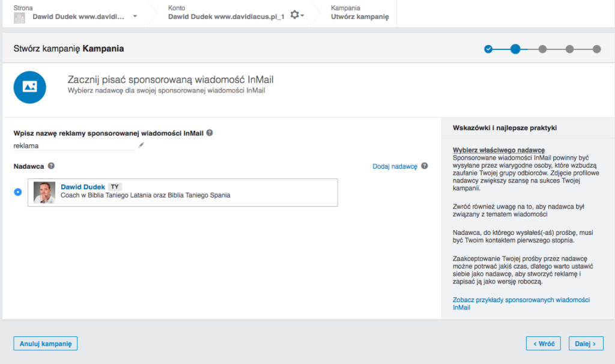615x364 pixels.
Task: Click the page building icon under Strona
Action: pyautogui.click(x=19, y=17)
